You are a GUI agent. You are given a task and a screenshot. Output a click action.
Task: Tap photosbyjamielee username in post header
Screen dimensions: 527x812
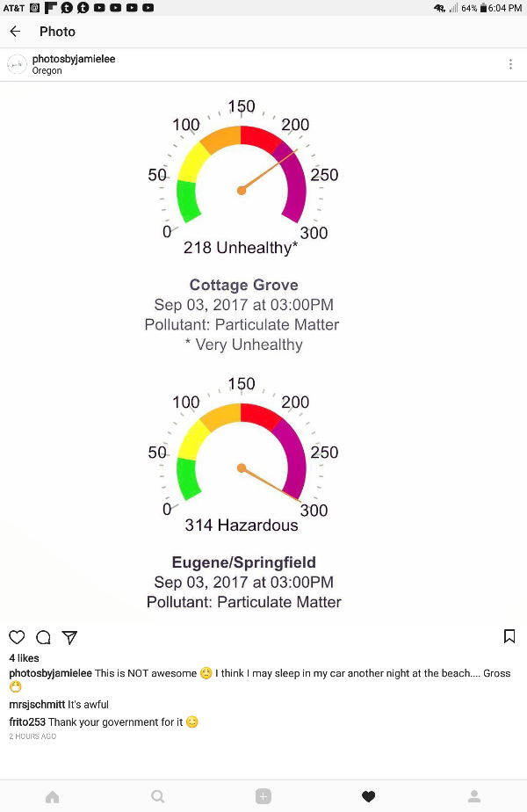74,59
